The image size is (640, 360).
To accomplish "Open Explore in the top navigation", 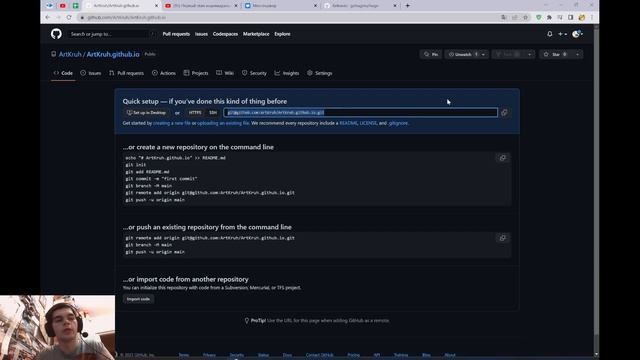I will (282, 34).
